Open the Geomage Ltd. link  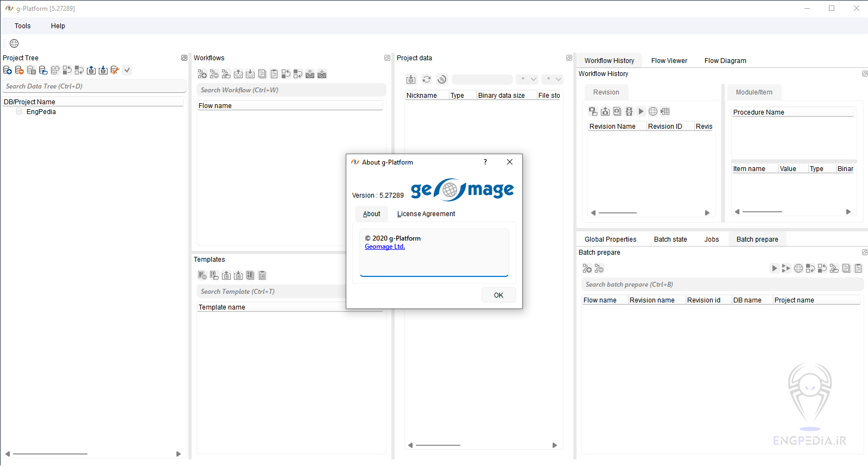coord(385,247)
